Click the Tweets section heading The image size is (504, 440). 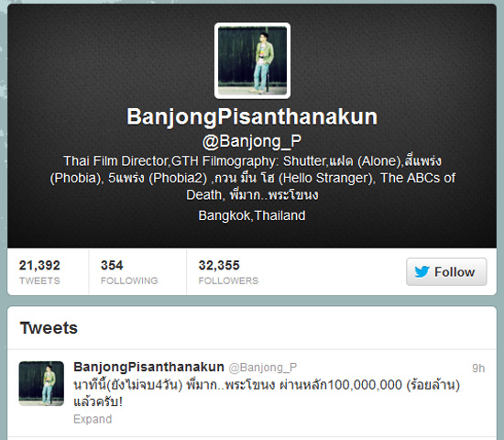(x=49, y=328)
